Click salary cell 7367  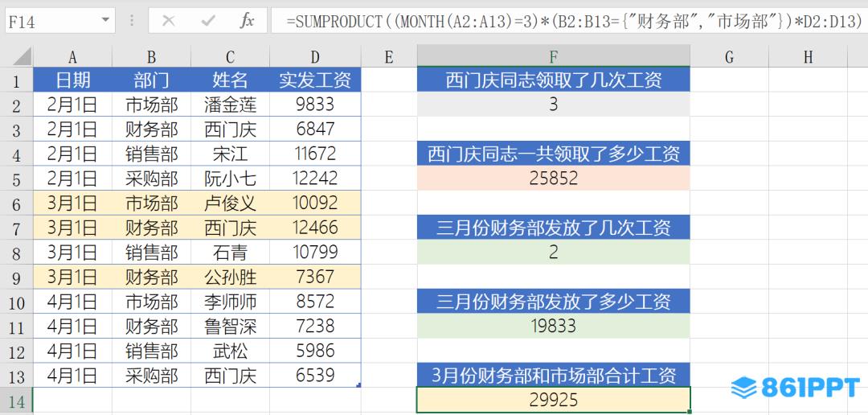pyautogui.click(x=315, y=277)
